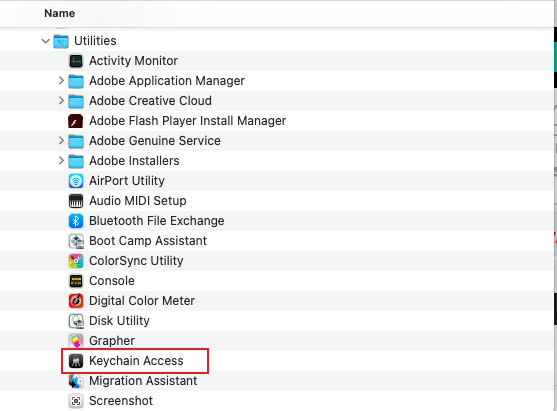The height and width of the screenshot is (411, 557).
Task: Expand the Adobe Installers folder
Action: pos(61,161)
